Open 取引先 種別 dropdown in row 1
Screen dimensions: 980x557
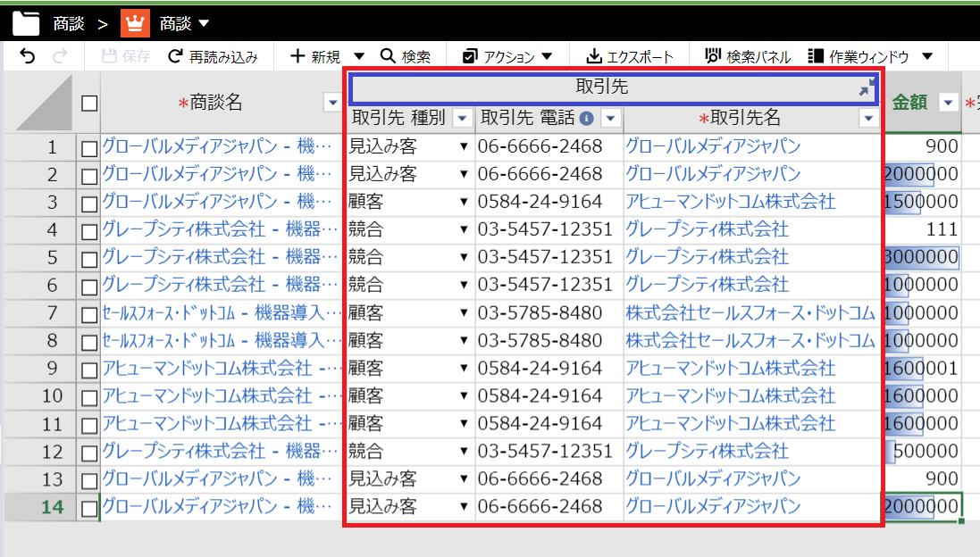pyautogui.click(x=464, y=146)
